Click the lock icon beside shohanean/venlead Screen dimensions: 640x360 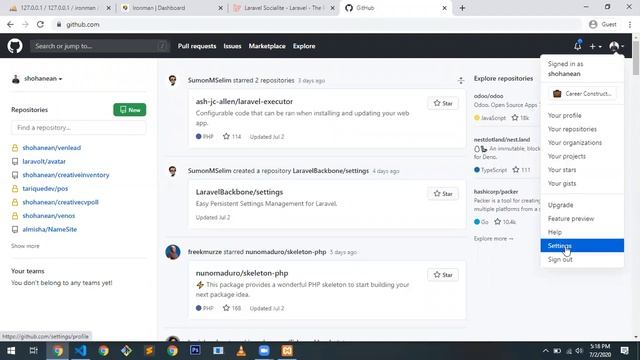coord(15,148)
